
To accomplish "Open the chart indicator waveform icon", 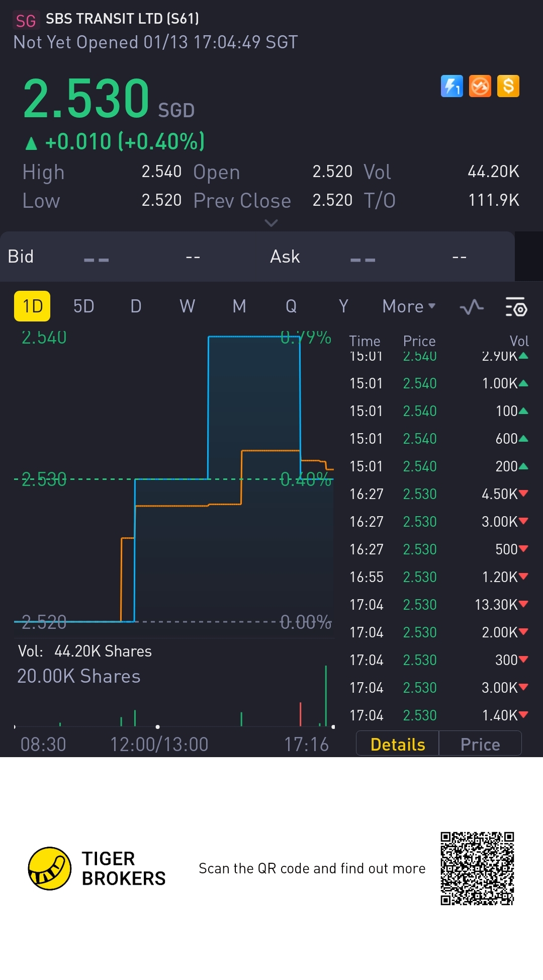I will pos(472,307).
